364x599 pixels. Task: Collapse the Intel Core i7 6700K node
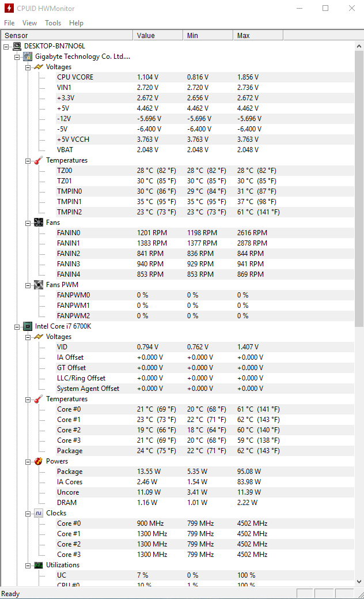[17, 326]
